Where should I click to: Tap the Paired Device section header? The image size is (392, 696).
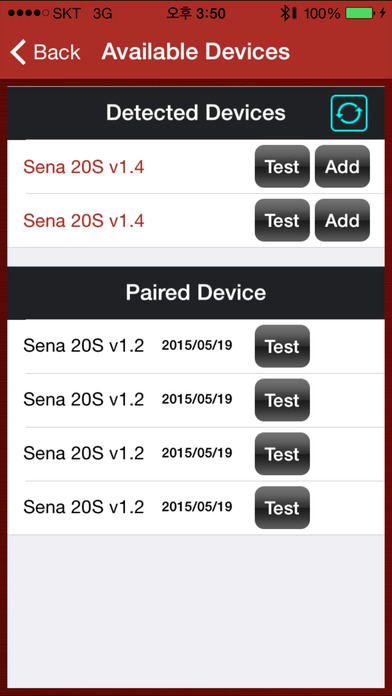tap(196, 293)
